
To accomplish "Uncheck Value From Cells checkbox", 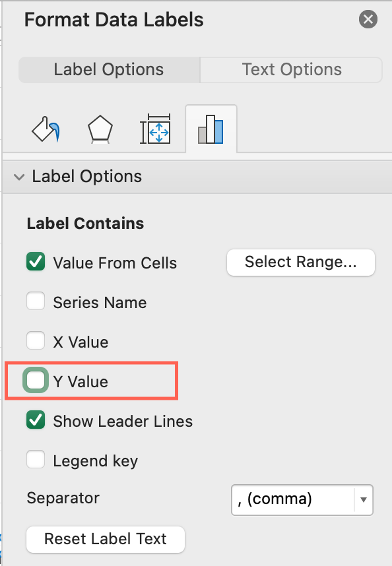I will (x=36, y=262).
